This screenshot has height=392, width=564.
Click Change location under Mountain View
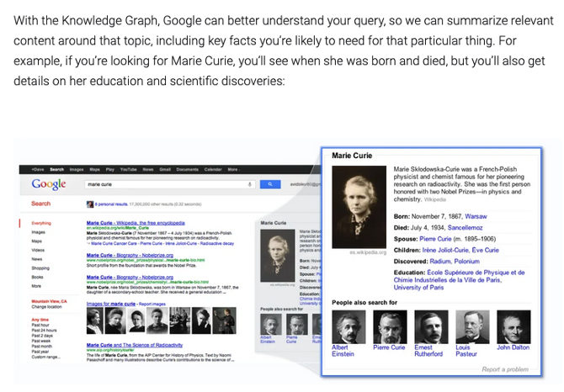click(x=45, y=307)
